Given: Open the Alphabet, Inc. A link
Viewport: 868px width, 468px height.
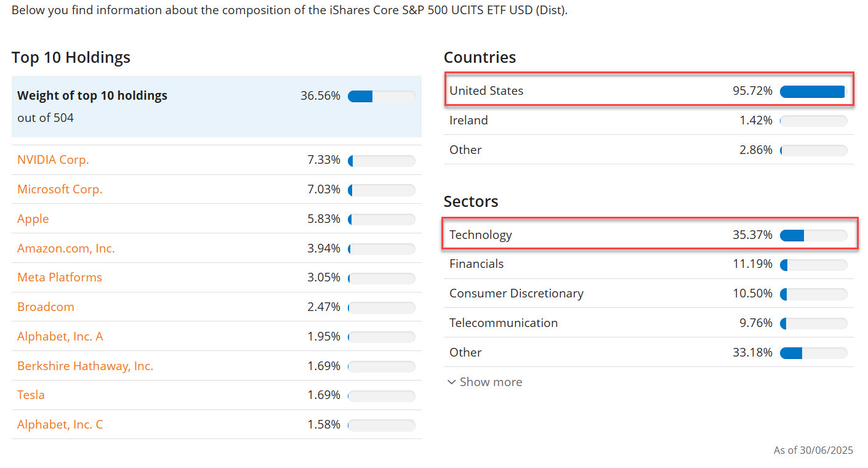Looking at the screenshot, I should click(x=60, y=336).
